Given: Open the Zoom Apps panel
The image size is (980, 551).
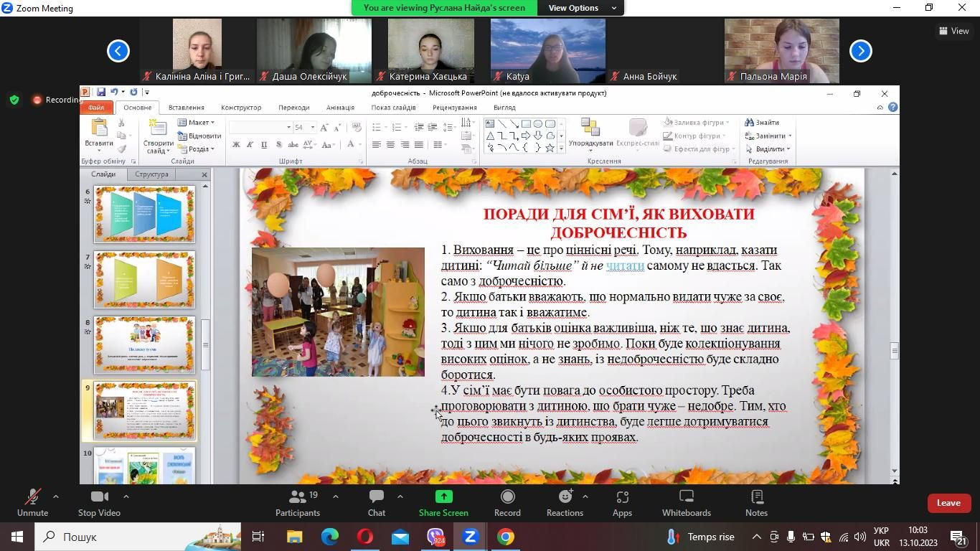Looking at the screenshot, I should pyautogui.click(x=622, y=502).
